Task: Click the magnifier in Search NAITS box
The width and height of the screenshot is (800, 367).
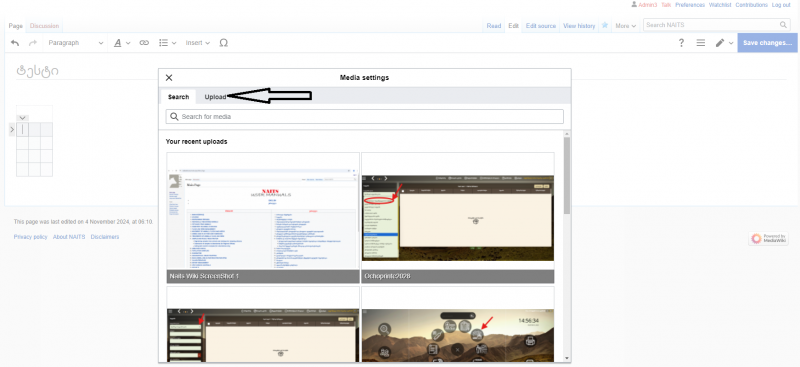Action: 784,25
